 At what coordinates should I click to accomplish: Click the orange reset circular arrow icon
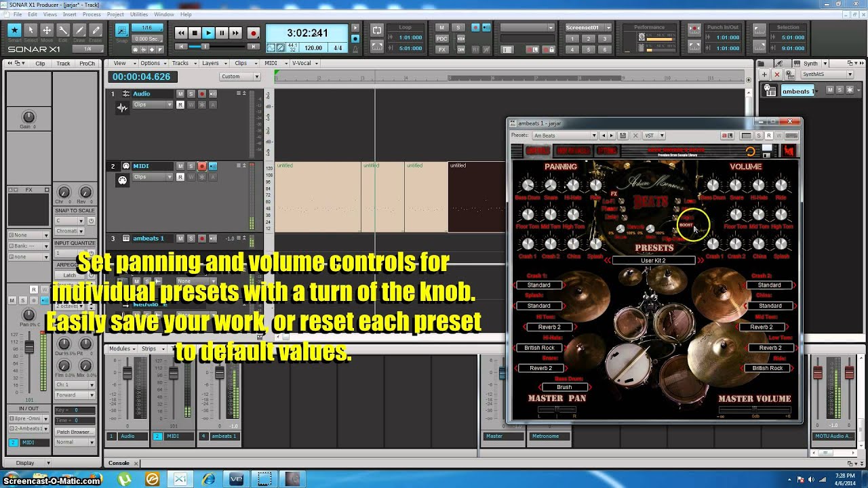coord(750,152)
